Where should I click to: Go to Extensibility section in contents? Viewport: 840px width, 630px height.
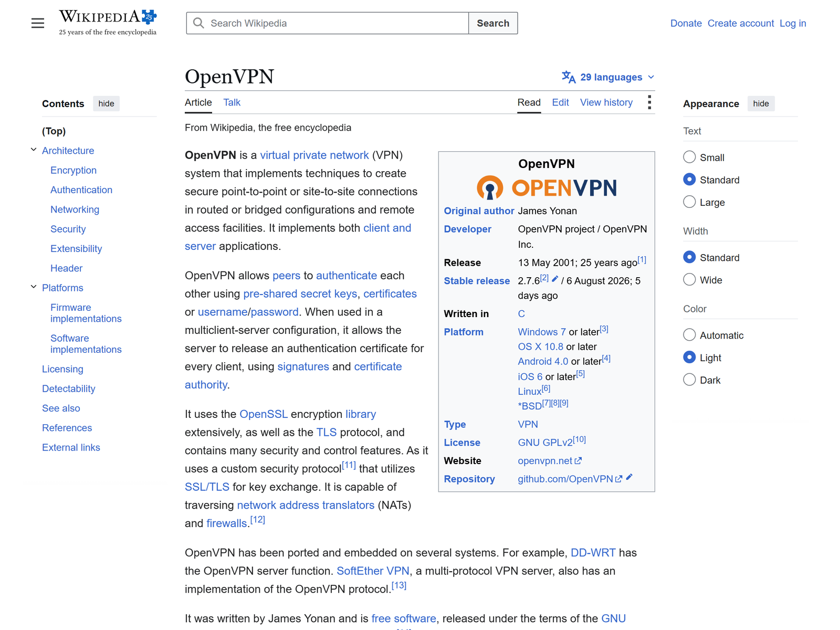tap(76, 248)
